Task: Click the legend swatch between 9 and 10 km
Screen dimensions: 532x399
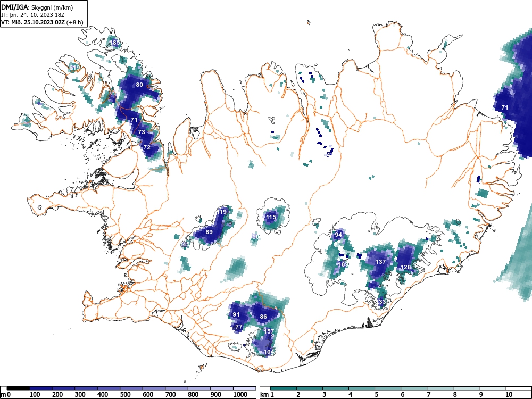Action: pyautogui.click(x=492, y=388)
